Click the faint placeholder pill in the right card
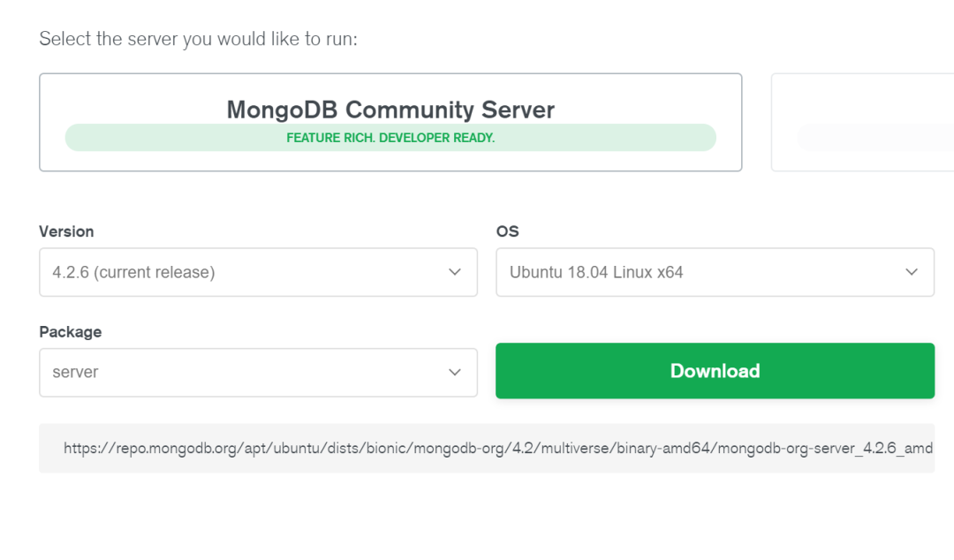Viewport: 954px width, 560px height. [874, 138]
